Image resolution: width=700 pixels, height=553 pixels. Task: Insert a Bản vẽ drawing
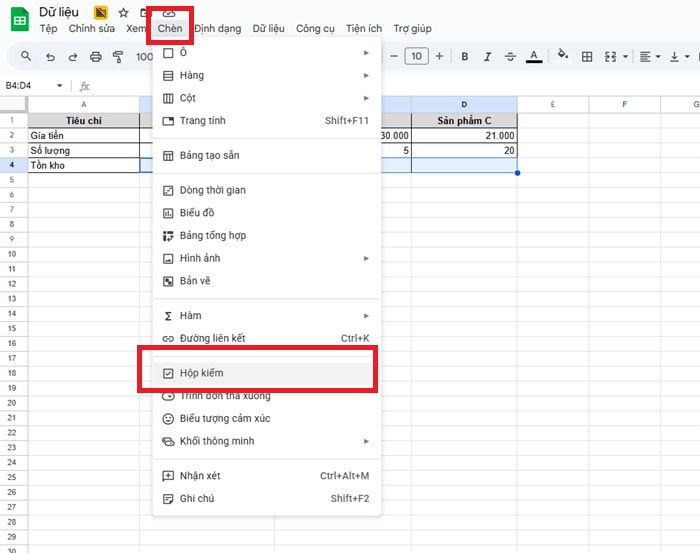[x=267, y=281]
